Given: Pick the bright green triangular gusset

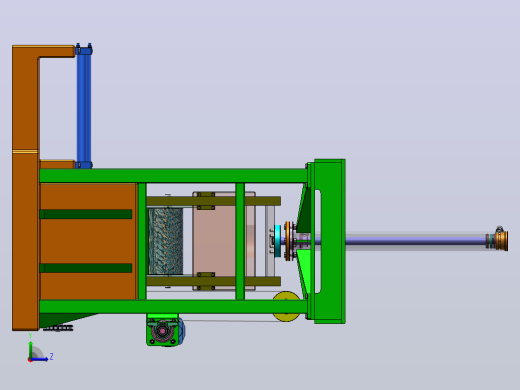Looking at the screenshot, I should pyautogui.click(x=304, y=270).
